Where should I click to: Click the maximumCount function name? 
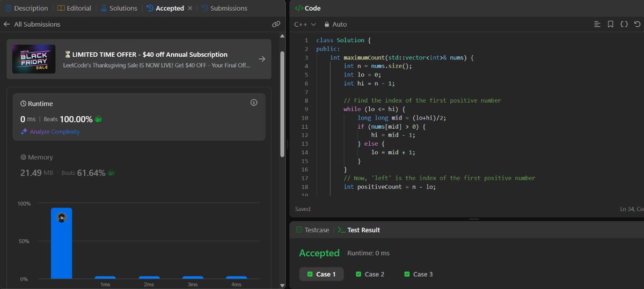click(x=371, y=57)
